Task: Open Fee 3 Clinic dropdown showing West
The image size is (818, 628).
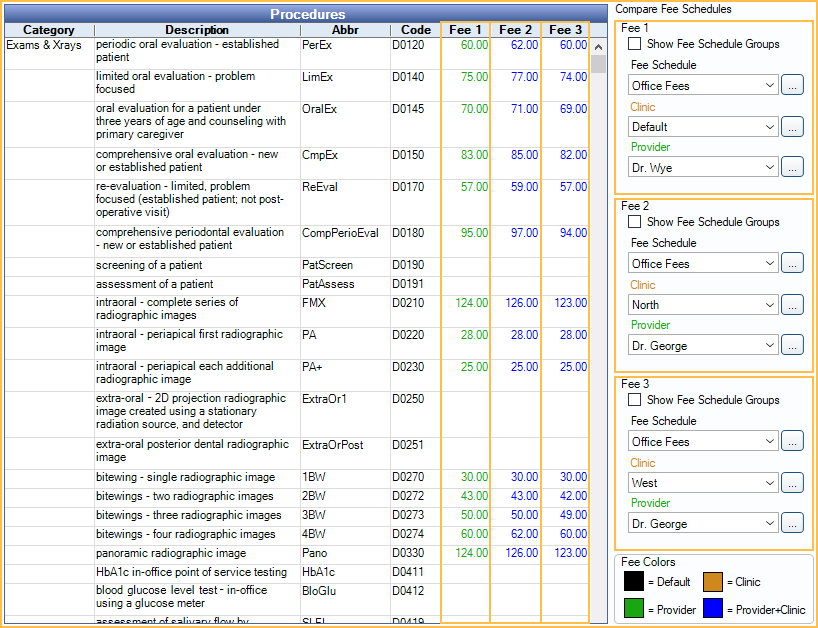Action: coord(702,483)
